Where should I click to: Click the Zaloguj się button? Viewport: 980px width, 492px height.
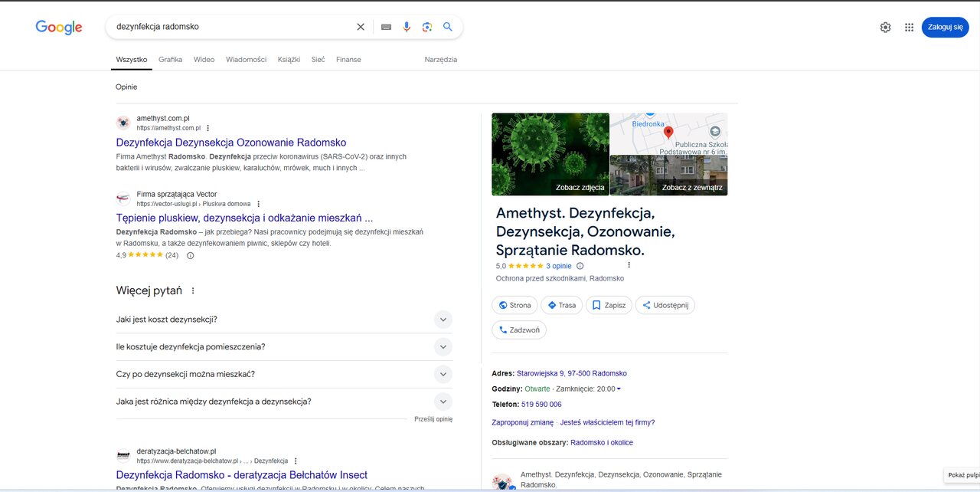(945, 28)
